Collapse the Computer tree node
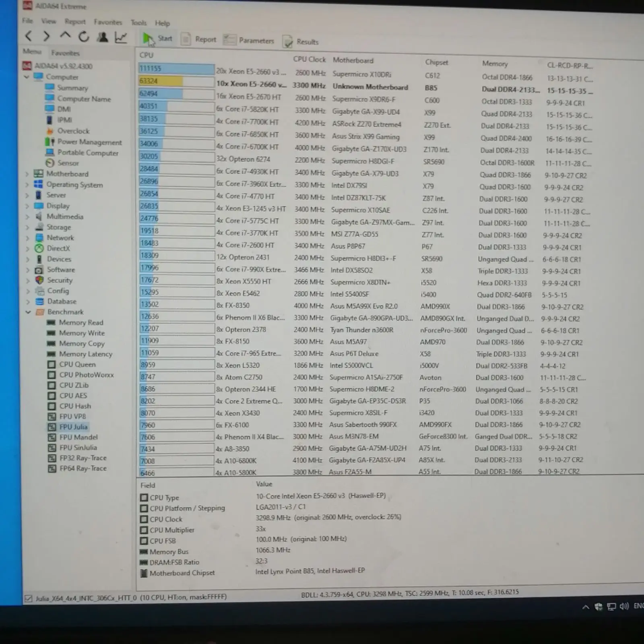 (x=27, y=76)
